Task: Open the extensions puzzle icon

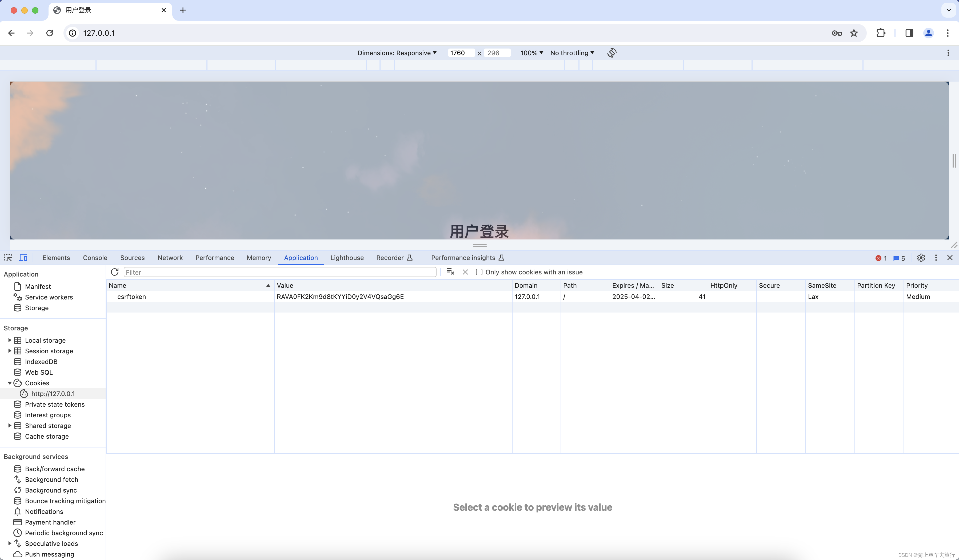Action: tap(881, 33)
